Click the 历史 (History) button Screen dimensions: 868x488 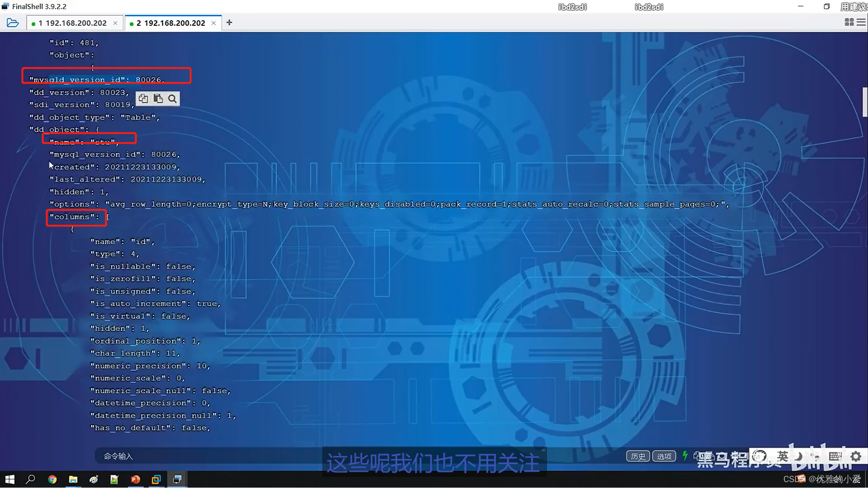click(638, 456)
